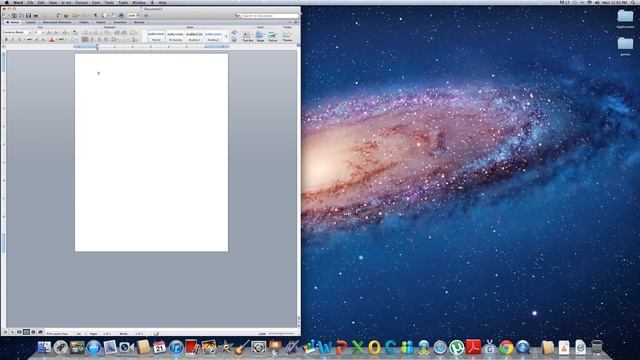
Task: Expand the Styles gallery arrow
Action: [226, 36]
